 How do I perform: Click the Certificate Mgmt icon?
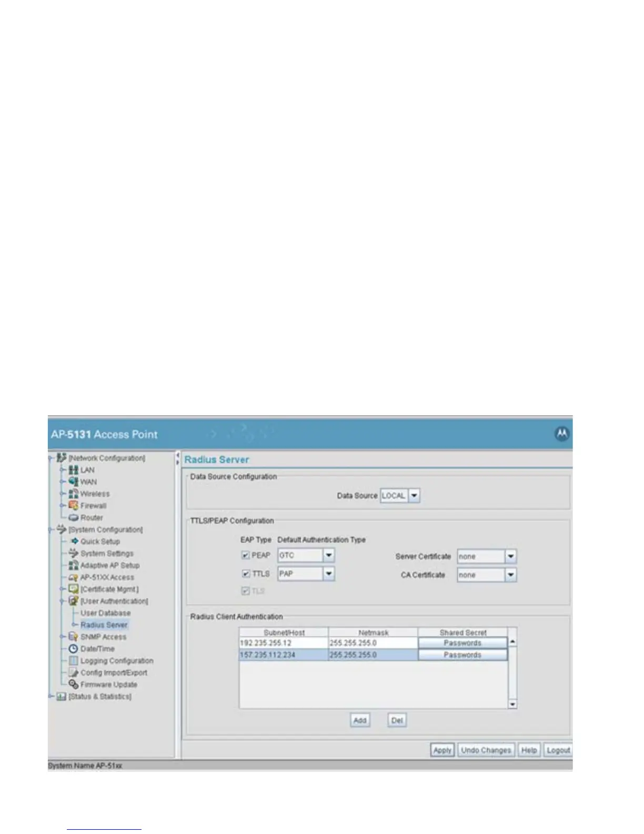point(74,589)
